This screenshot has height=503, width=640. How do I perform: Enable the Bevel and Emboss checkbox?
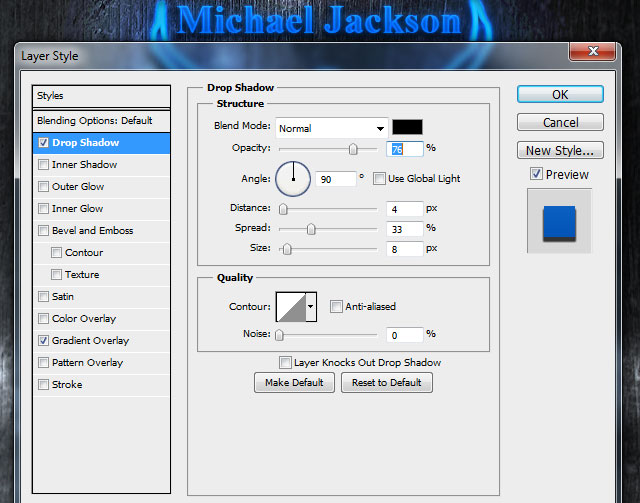[43, 231]
